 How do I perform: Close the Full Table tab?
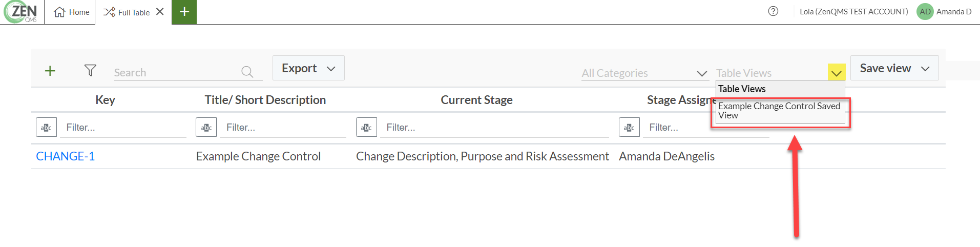pyautogui.click(x=160, y=12)
